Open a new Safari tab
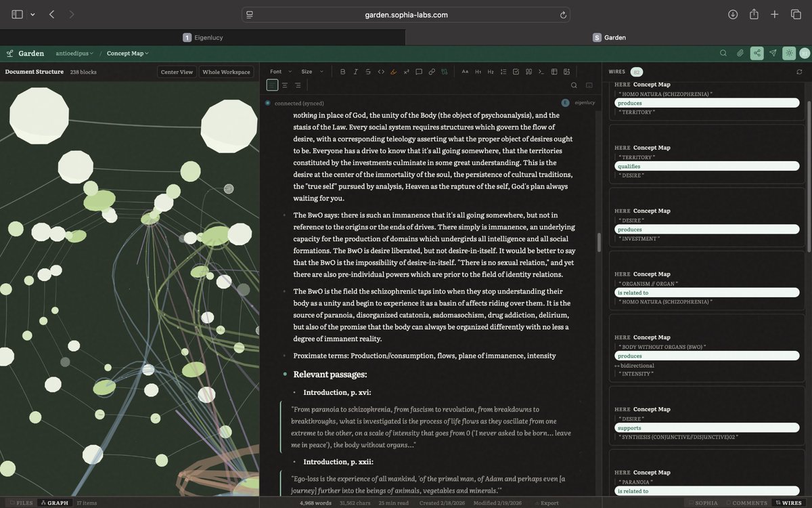Image resolution: width=812 pixels, height=508 pixels. (x=775, y=14)
